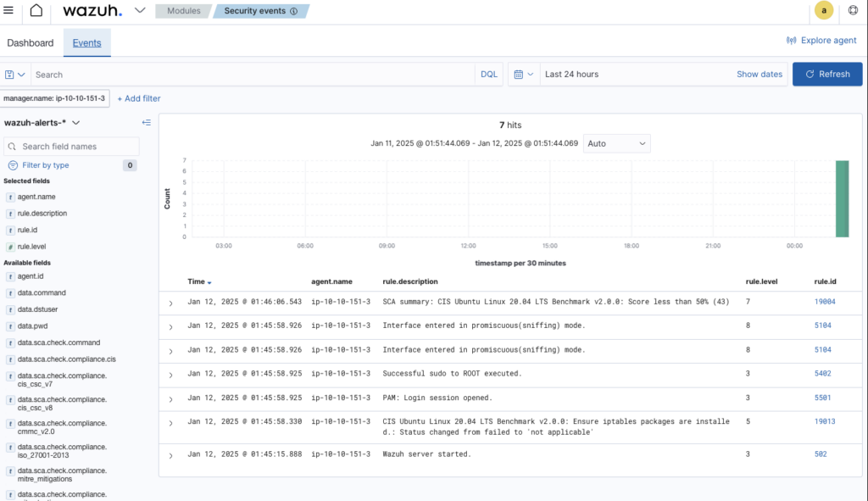This screenshot has height=501, width=868.
Task: Click the agent.name column header
Action: pos(331,281)
